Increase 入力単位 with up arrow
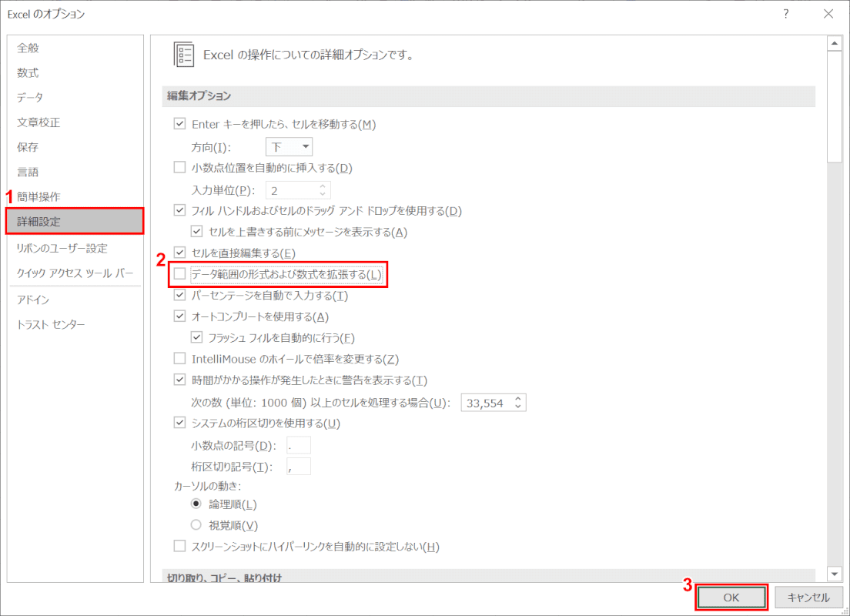The image size is (850, 616). tap(323, 186)
